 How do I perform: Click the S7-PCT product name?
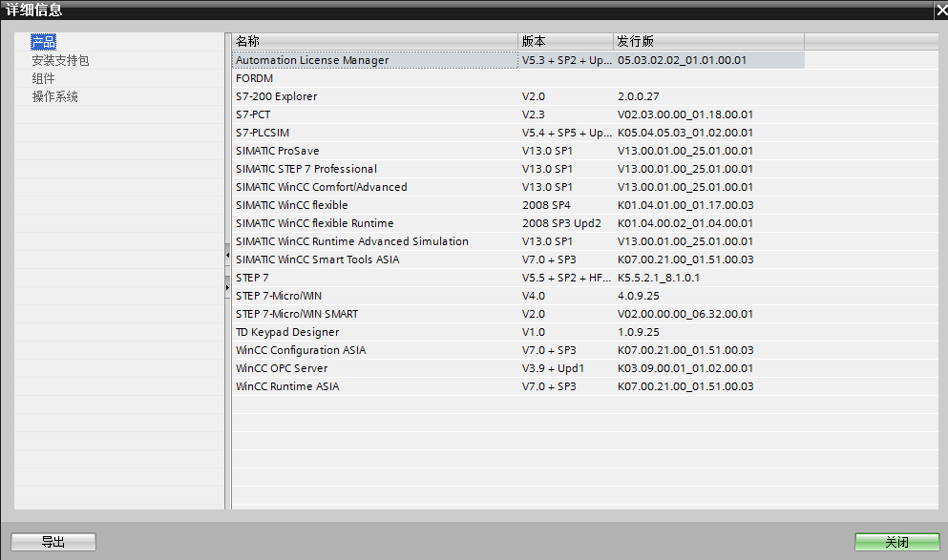pos(253,114)
